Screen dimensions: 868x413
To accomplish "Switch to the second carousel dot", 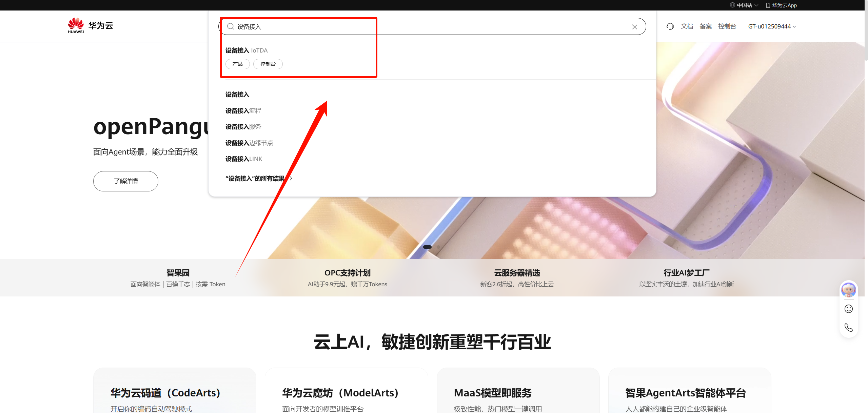I will 438,247.
